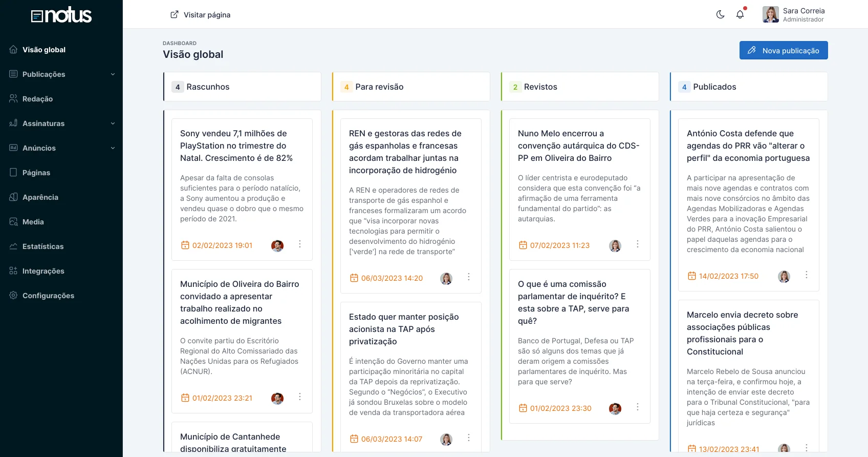Expand the Assinaturas submenu

(113, 123)
